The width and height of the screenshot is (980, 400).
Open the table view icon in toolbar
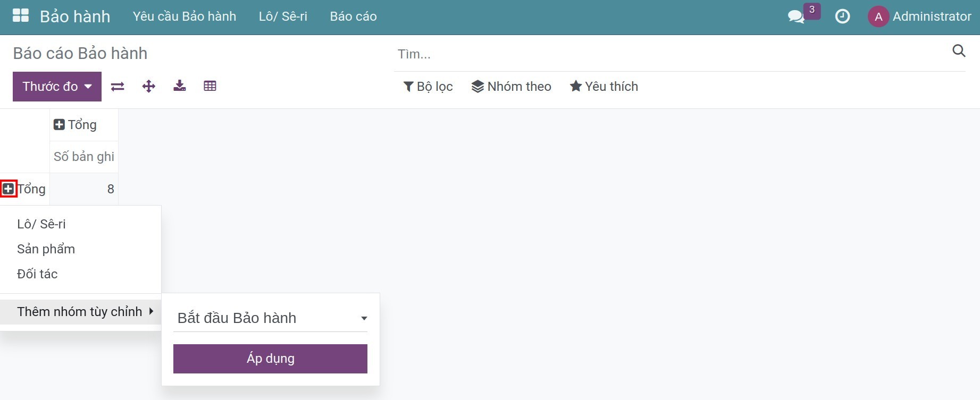click(x=210, y=86)
